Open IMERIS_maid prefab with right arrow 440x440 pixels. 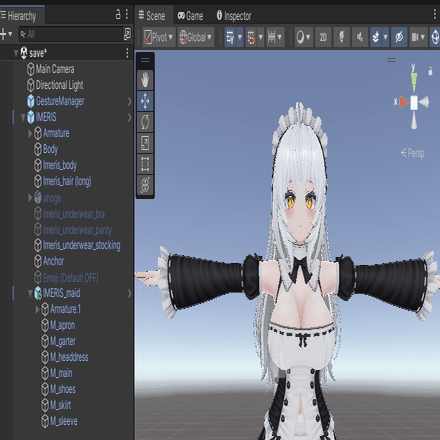129,293
